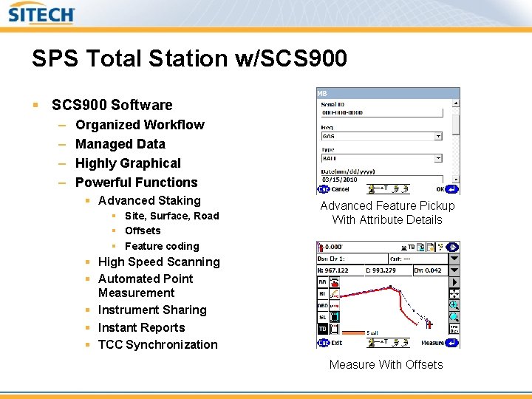The image size is (532, 399).
Task: Click the right-pointing play arrow on map toolbar
Action: [454, 282]
